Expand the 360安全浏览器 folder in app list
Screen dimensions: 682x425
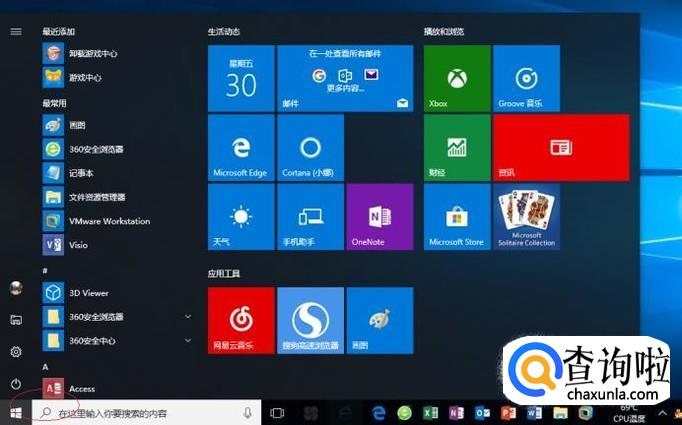(x=188, y=316)
